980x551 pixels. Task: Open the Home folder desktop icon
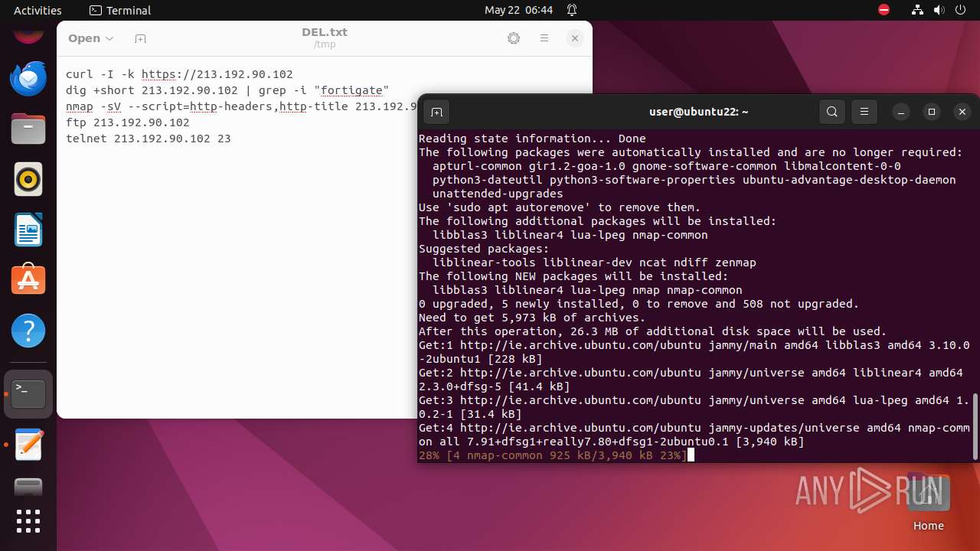click(x=928, y=501)
